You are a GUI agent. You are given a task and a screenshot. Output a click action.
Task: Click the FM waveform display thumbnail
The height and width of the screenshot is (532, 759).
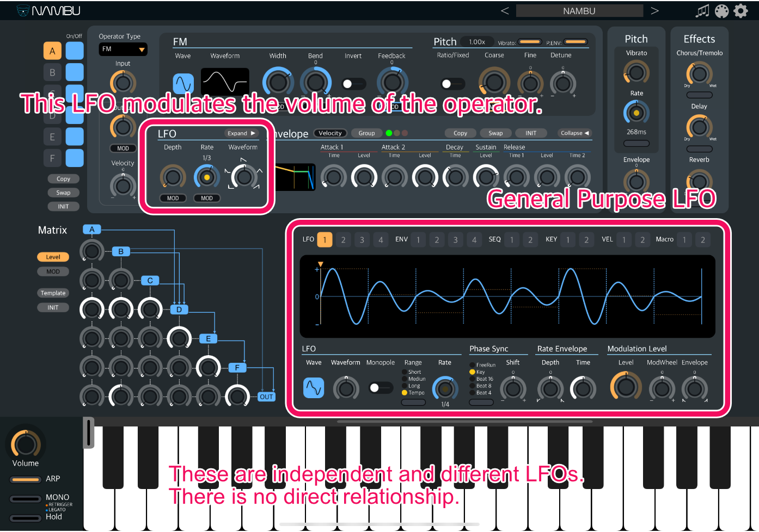(225, 83)
